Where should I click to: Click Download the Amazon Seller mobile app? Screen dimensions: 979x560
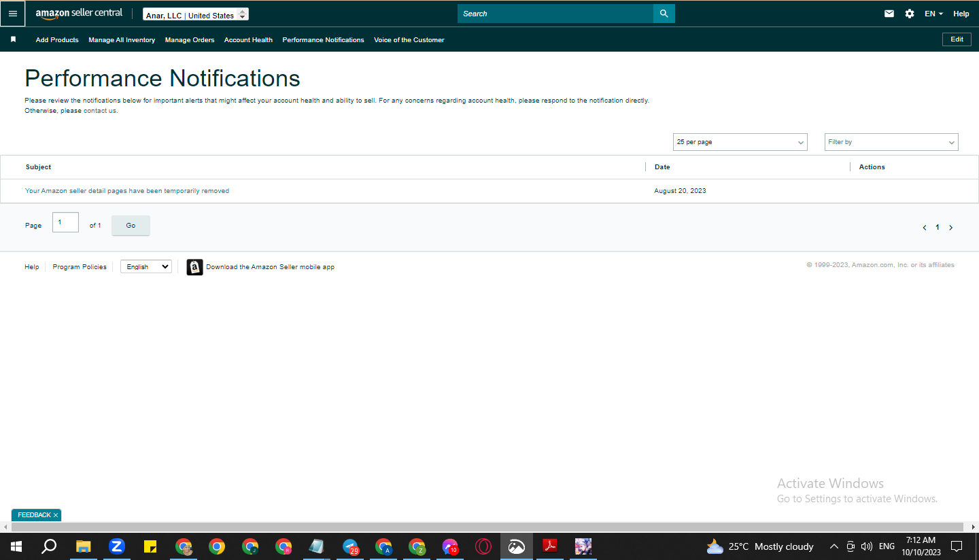271,267
